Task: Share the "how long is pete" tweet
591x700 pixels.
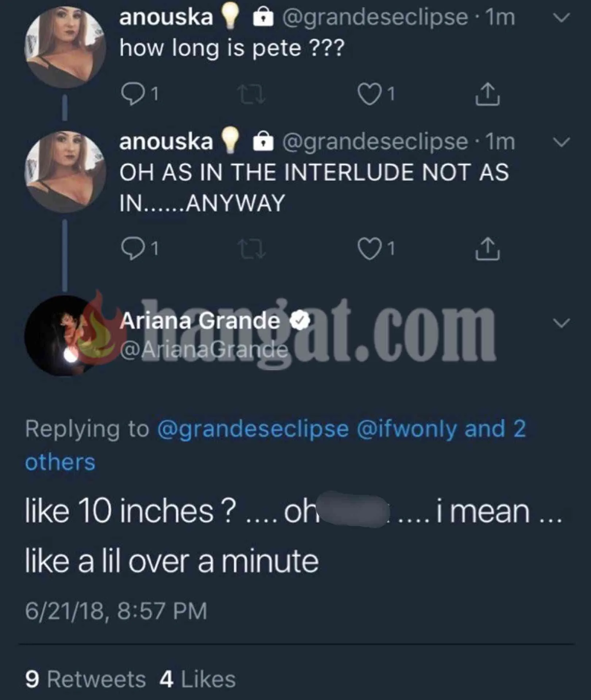Action: point(487,94)
